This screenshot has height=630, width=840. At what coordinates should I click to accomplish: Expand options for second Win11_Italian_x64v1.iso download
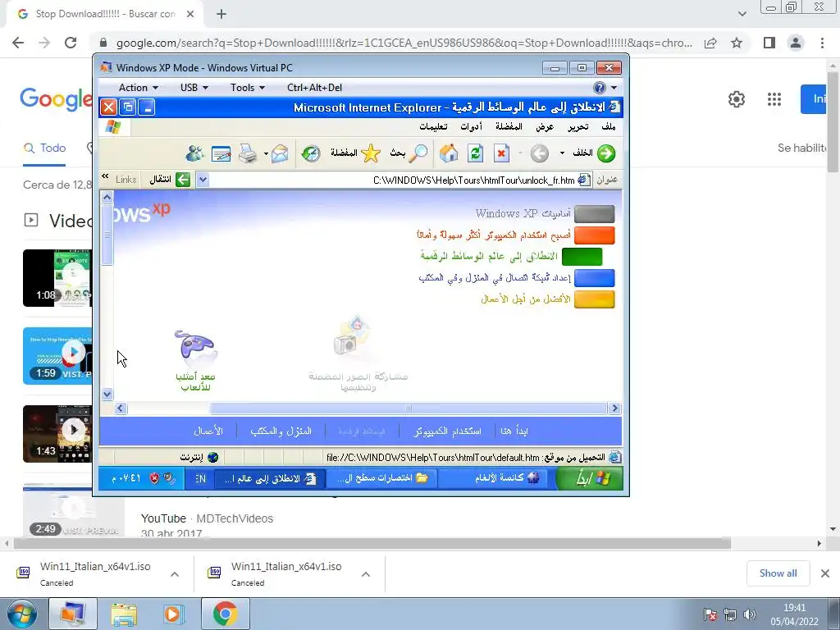pos(366,574)
